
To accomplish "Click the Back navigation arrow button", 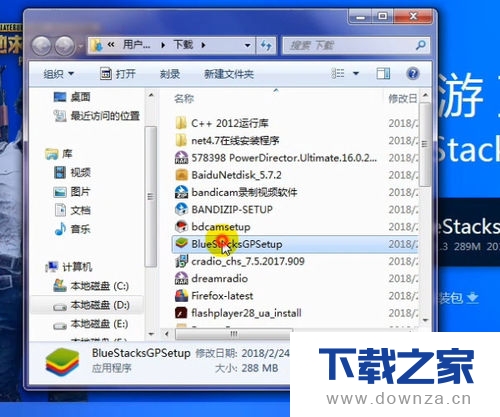I will point(41,45).
